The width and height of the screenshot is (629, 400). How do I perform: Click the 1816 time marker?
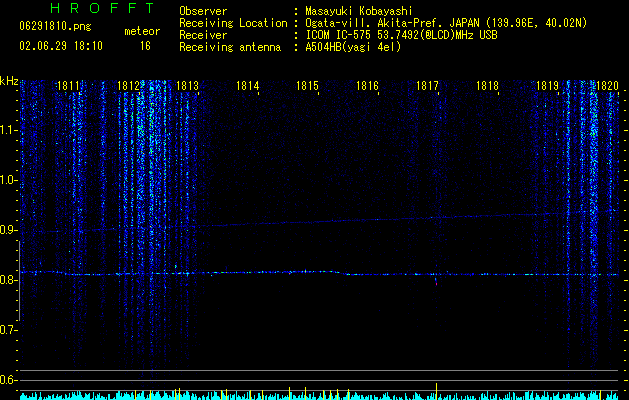tap(367, 85)
